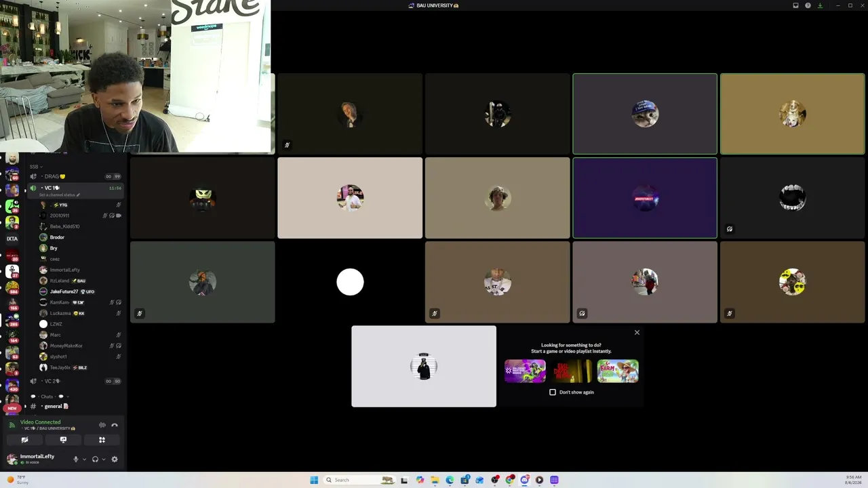Open user settings gear icon
This screenshot has height=488, width=868.
(x=115, y=459)
